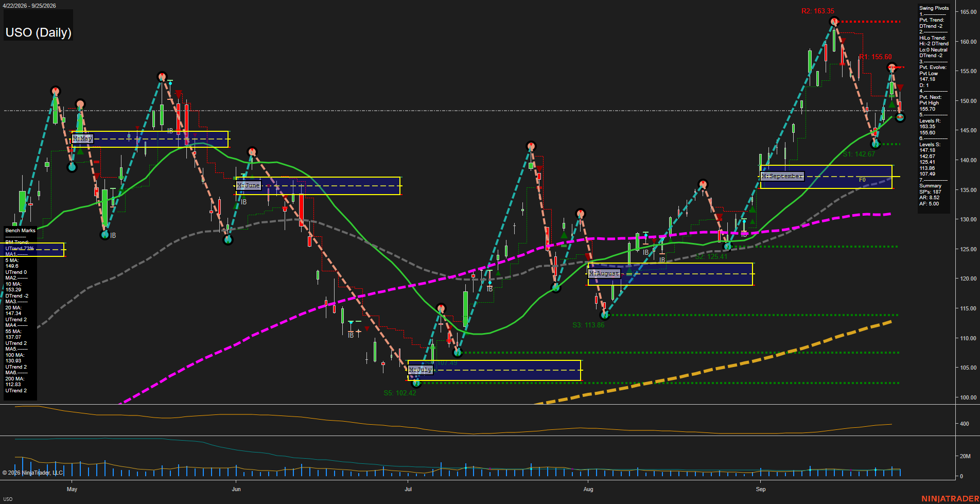The height and width of the screenshot is (504, 980).
Task: Click the M:May monthly range label
Action: tap(82, 138)
